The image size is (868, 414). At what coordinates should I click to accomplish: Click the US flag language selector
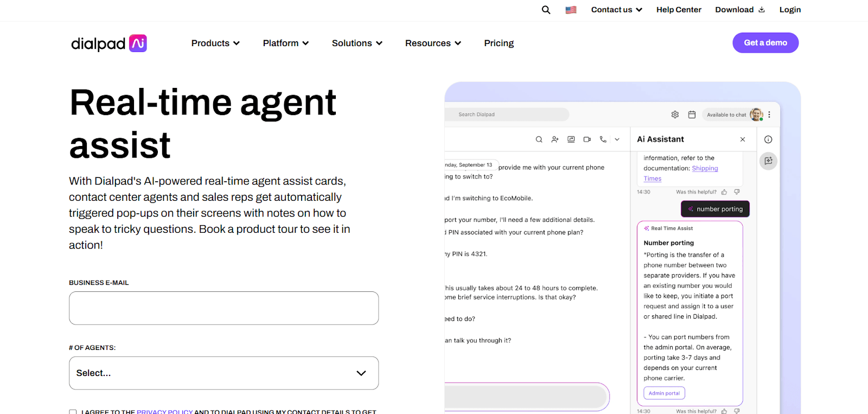[571, 10]
